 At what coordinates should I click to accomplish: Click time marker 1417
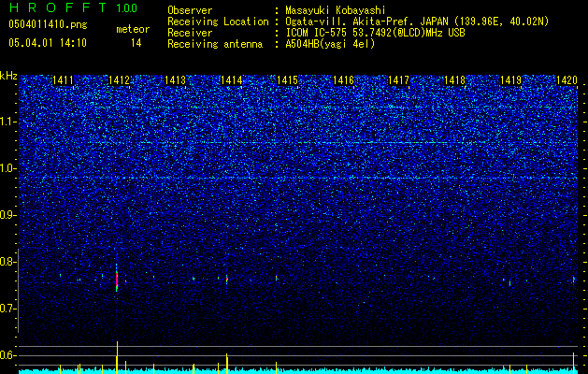[398, 80]
